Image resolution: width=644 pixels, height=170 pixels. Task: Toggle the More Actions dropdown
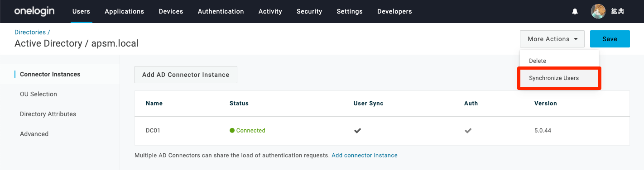click(552, 39)
